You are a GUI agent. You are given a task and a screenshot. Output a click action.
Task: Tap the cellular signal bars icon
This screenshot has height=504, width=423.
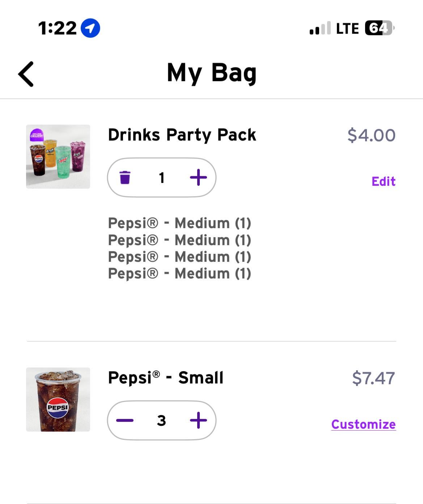click(320, 28)
